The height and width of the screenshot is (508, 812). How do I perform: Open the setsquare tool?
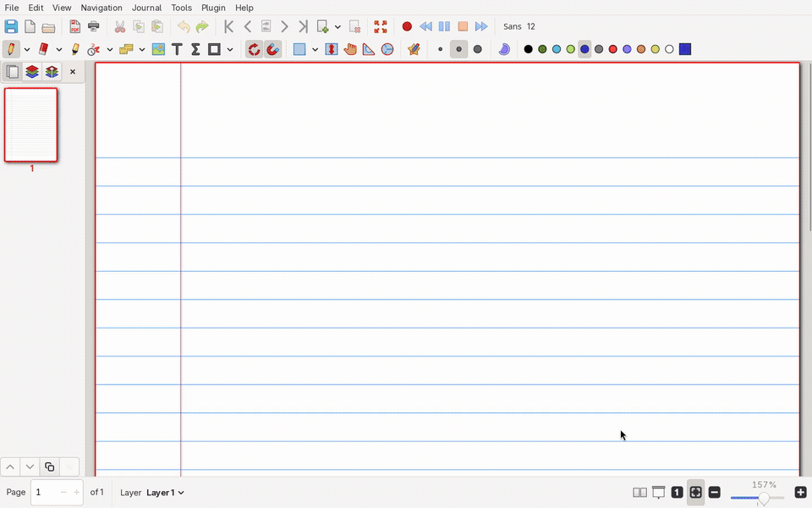369,49
